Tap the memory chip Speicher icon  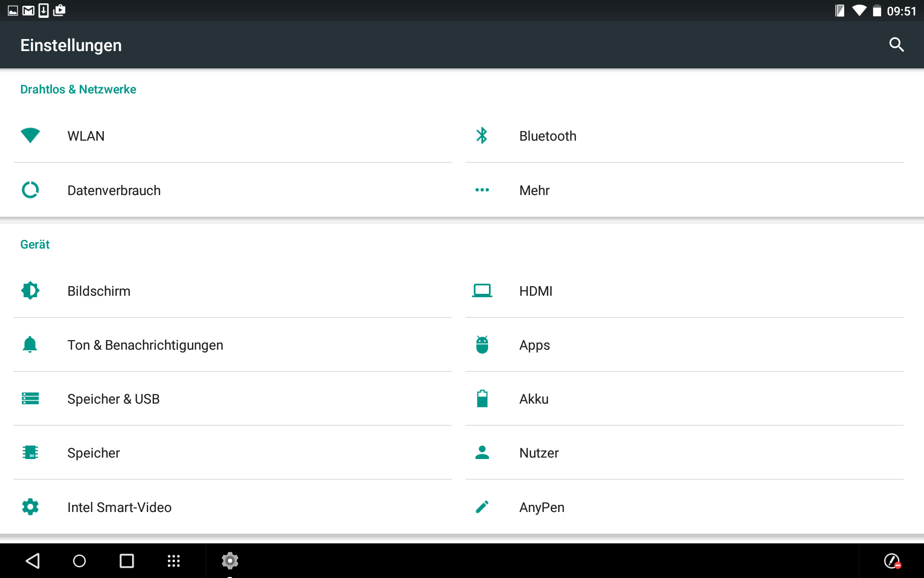point(30,452)
